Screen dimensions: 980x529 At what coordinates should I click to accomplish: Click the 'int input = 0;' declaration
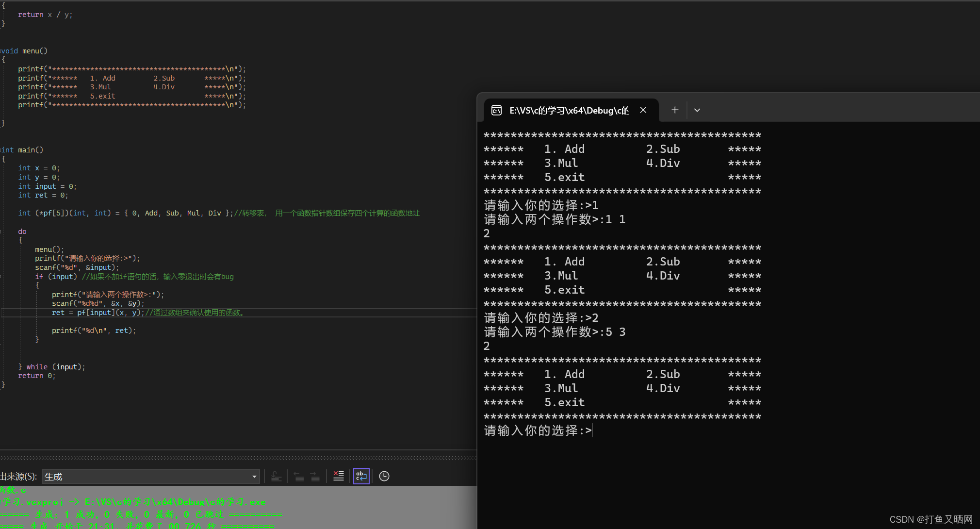click(47, 186)
